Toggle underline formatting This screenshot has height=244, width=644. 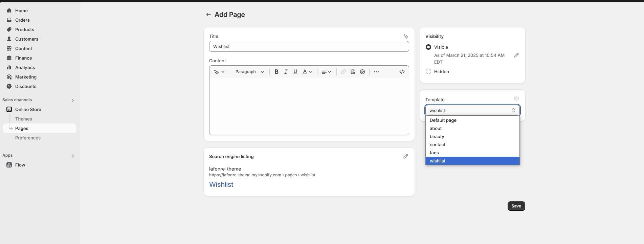click(295, 72)
